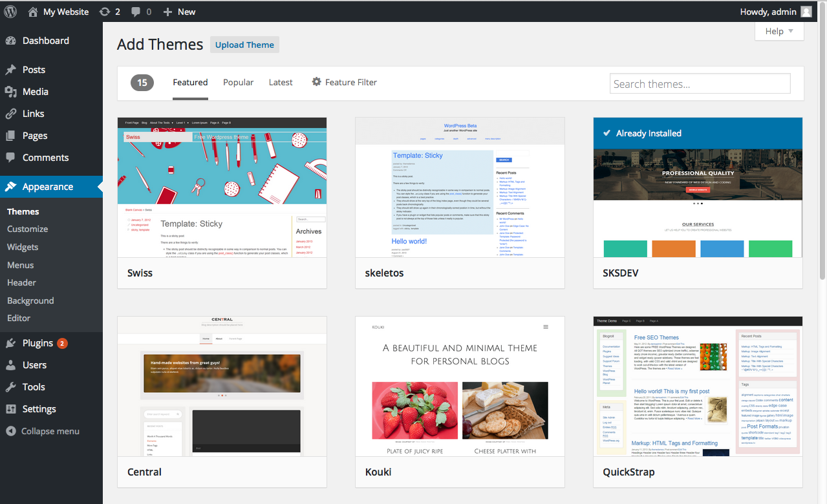Open Howdy, admin account menu
The height and width of the screenshot is (504, 827).
776,12
